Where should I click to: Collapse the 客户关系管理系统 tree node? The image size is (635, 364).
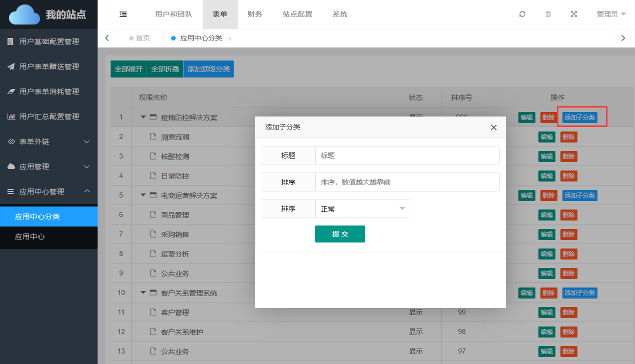tap(143, 292)
